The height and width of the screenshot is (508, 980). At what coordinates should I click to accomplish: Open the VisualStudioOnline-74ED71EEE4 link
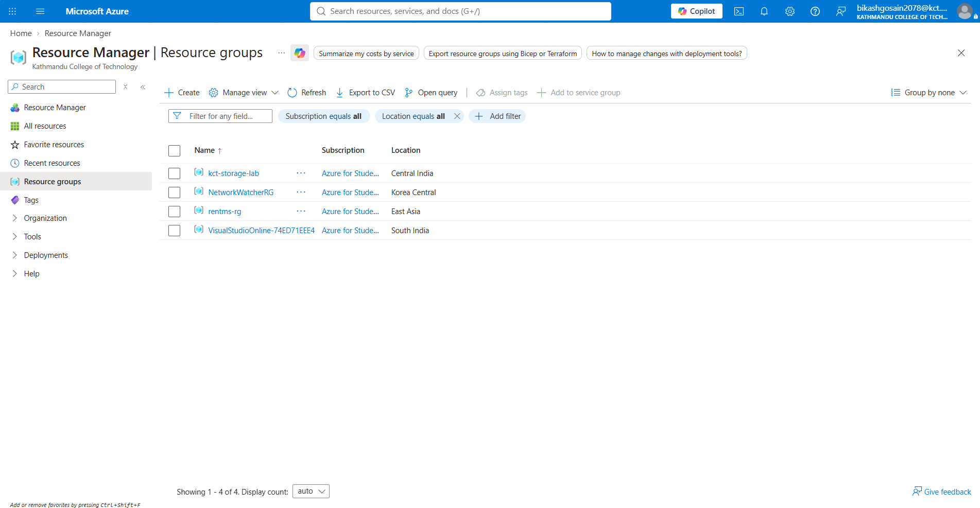coord(261,231)
